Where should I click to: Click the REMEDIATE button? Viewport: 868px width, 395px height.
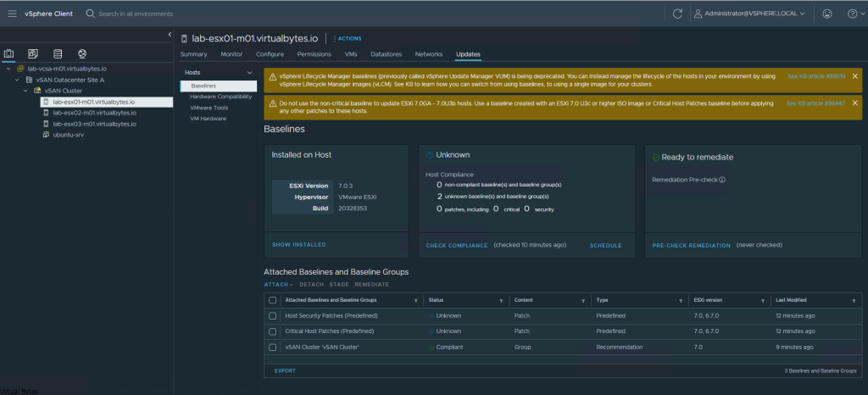click(x=372, y=285)
